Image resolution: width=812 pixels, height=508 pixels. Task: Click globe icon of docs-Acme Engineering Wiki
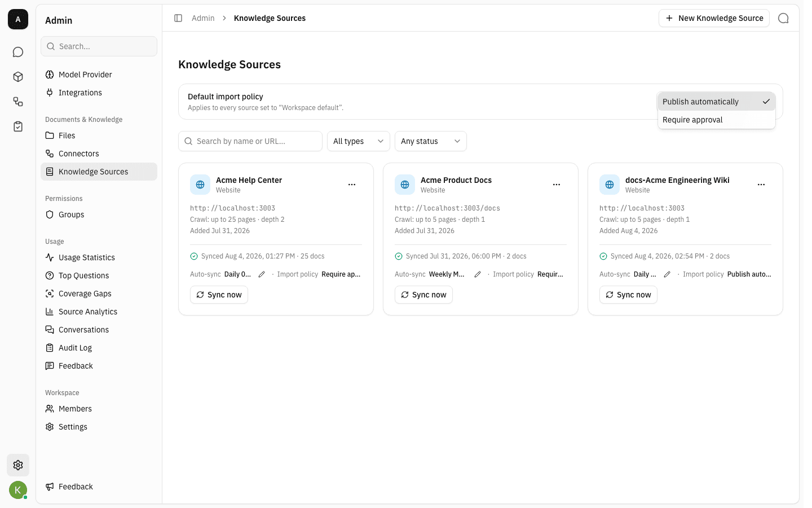[610, 185]
